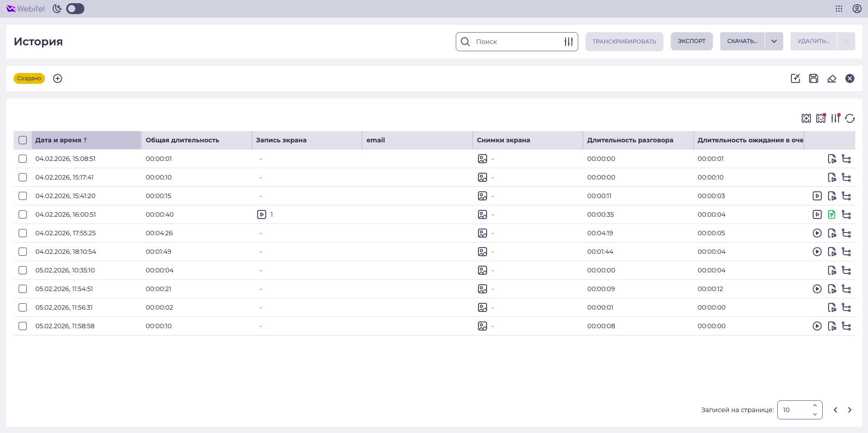Open the application grid menu
The image size is (868, 433).
839,9
